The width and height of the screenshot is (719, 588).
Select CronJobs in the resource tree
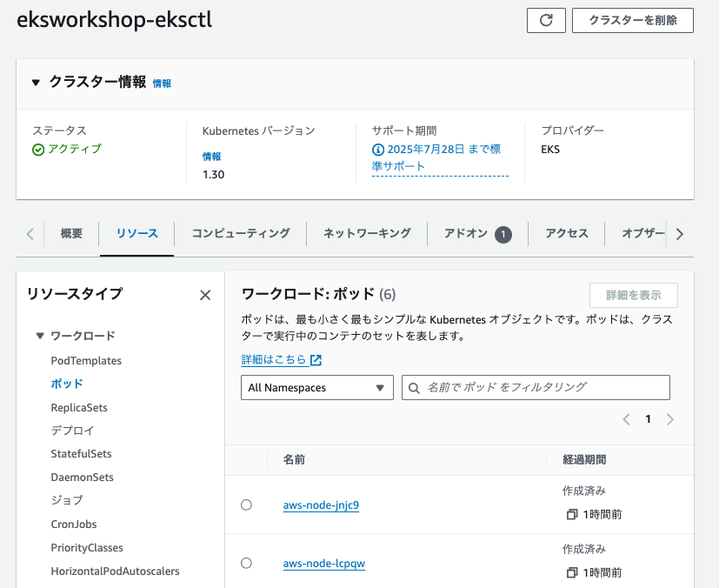tap(74, 525)
